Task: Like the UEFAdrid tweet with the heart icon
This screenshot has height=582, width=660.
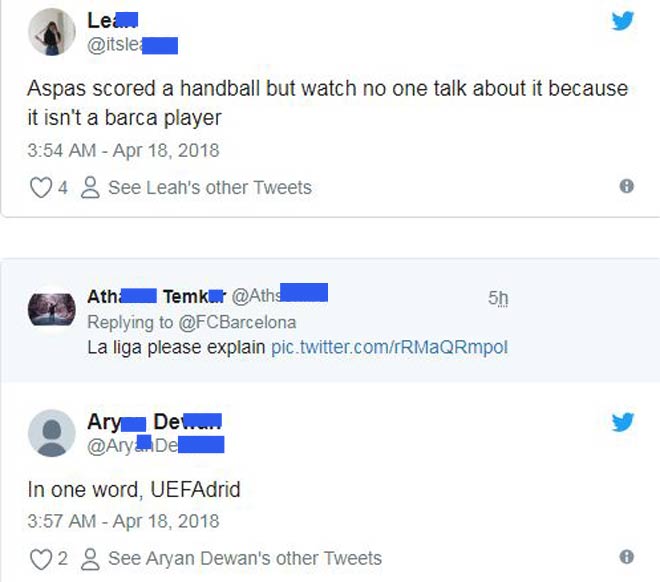Action: [x=40, y=558]
